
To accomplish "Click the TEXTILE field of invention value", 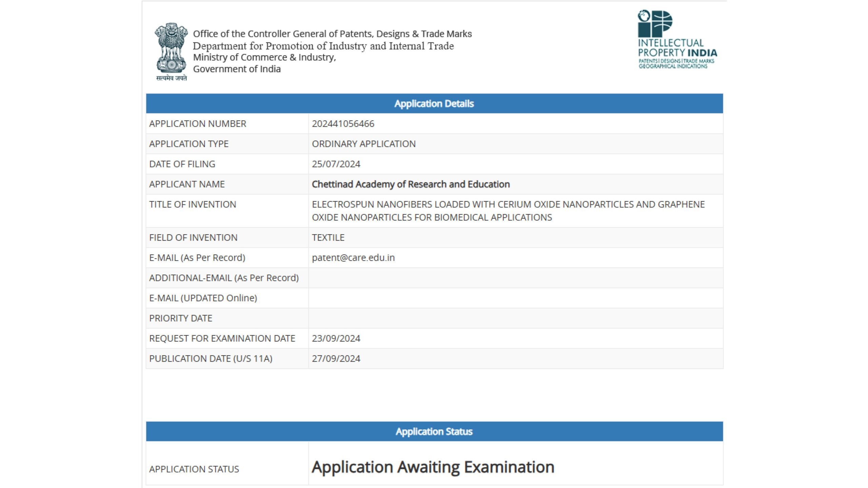I will pyautogui.click(x=328, y=238).
